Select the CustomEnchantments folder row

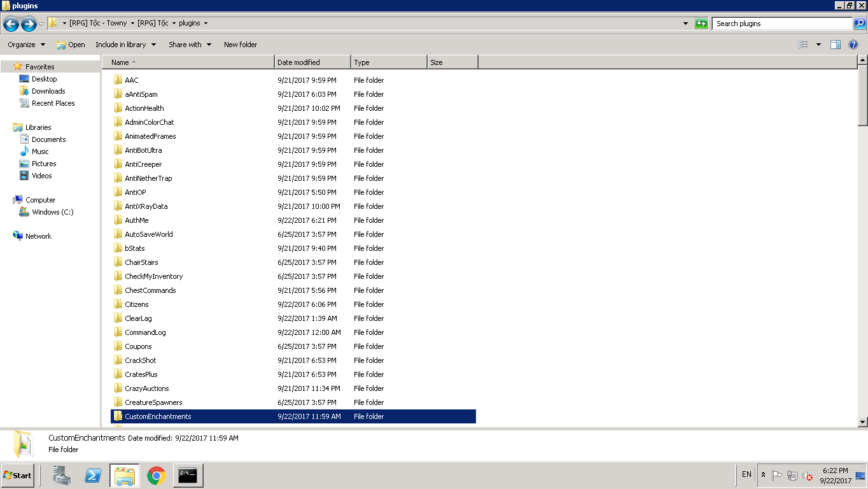tap(293, 416)
